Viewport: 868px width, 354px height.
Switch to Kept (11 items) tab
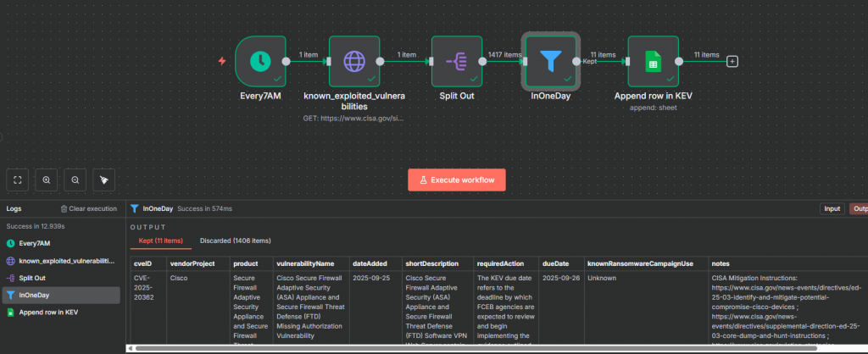(x=160, y=241)
